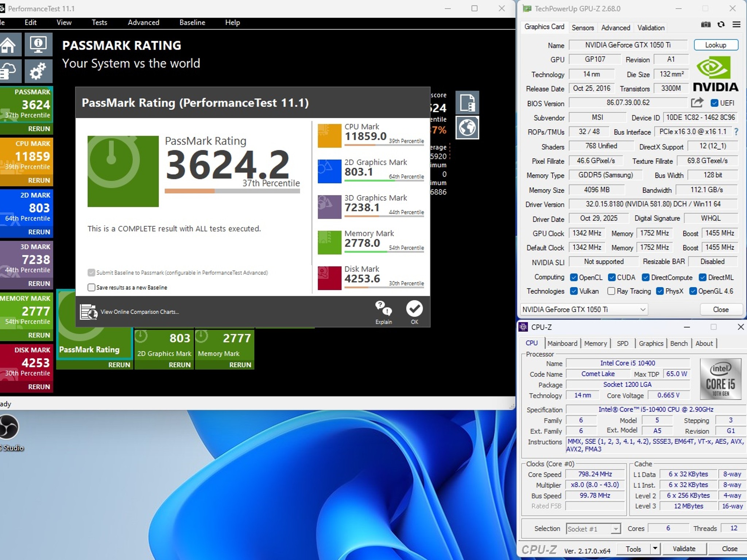Click the Specification field in CPU-Z
This screenshot has width=747, height=560.
coord(656,409)
